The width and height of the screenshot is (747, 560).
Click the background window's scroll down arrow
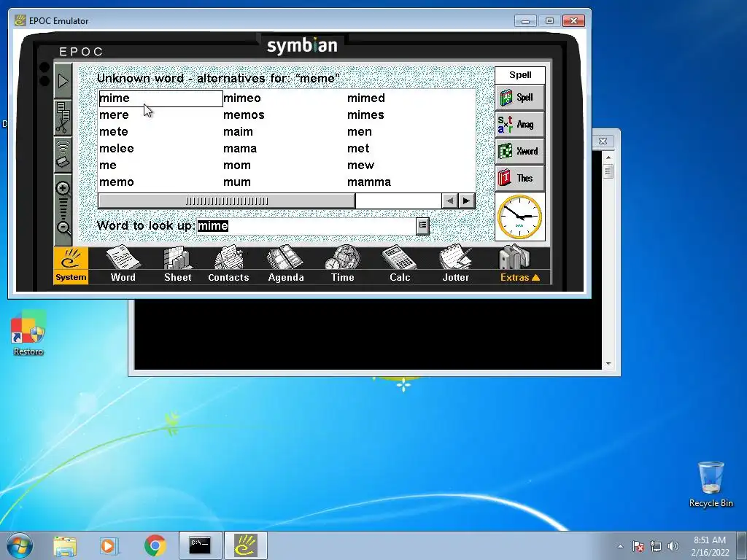[x=608, y=364]
